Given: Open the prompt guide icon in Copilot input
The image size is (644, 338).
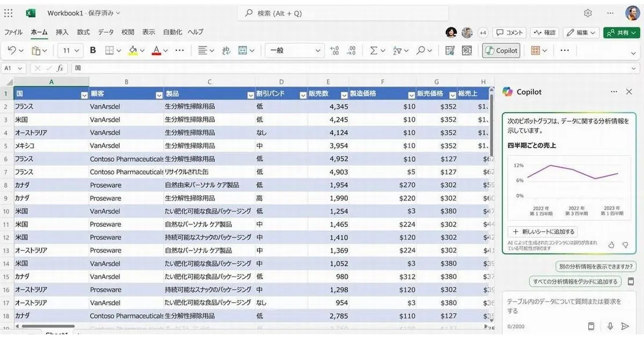Looking at the screenshot, I should 591,326.
